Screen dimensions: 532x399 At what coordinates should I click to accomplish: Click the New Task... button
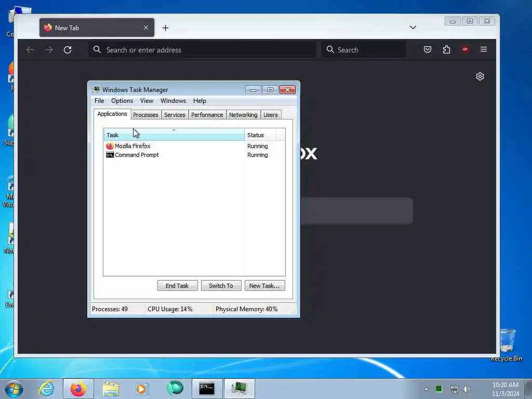[x=264, y=286]
